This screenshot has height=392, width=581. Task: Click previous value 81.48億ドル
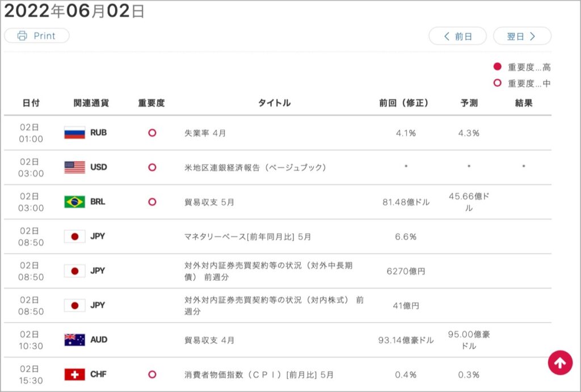click(x=406, y=203)
